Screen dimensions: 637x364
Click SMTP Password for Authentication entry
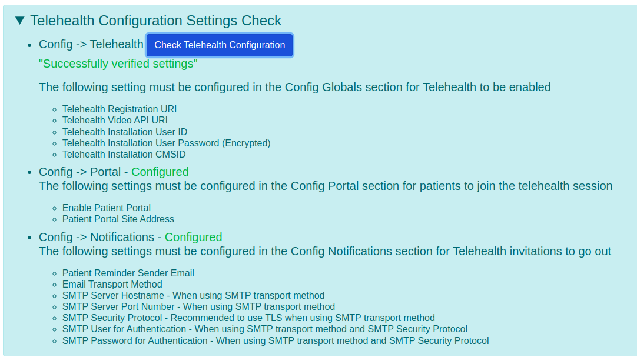[x=276, y=340]
